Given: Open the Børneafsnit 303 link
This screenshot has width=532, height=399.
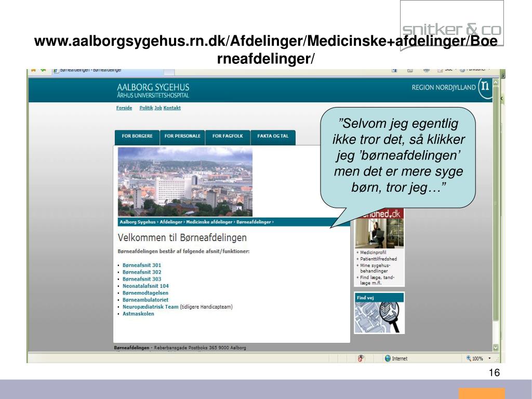Looking at the screenshot, I should [x=142, y=279].
